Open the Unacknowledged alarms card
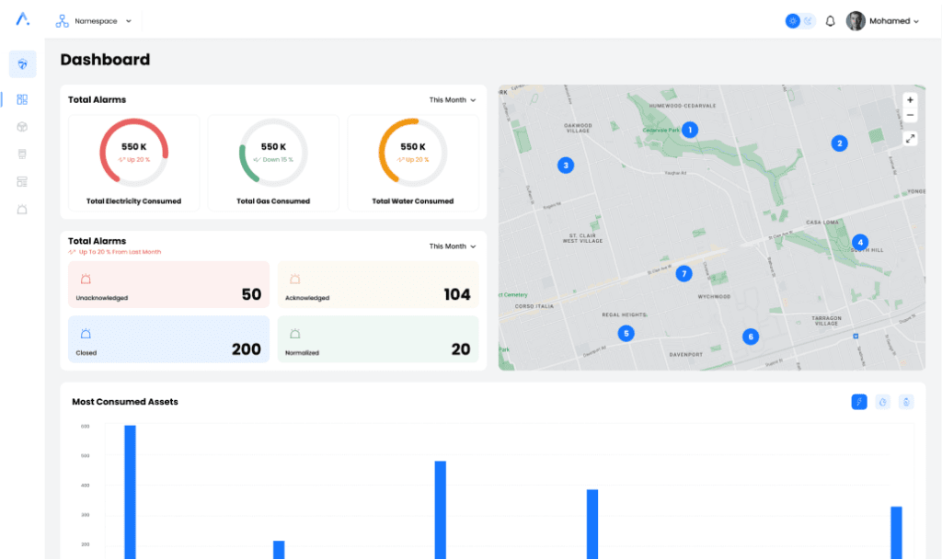Screen dimensions: 942x560 [x=168, y=284]
